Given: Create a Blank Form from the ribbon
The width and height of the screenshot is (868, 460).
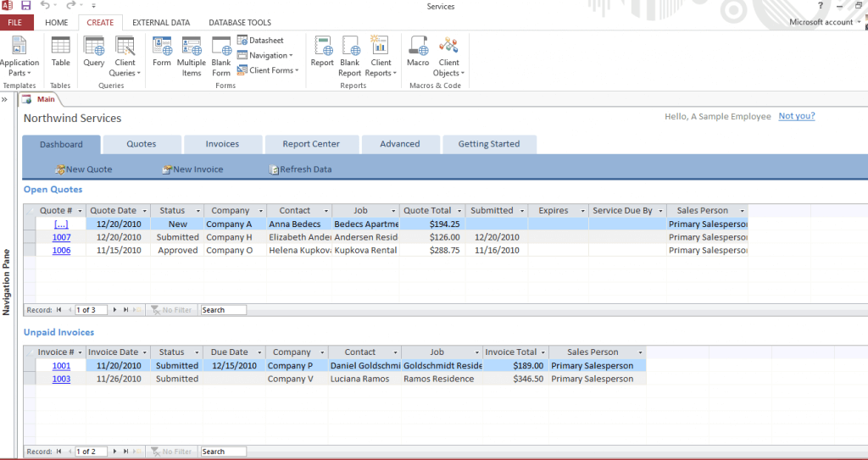Looking at the screenshot, I should pos(221,53).
